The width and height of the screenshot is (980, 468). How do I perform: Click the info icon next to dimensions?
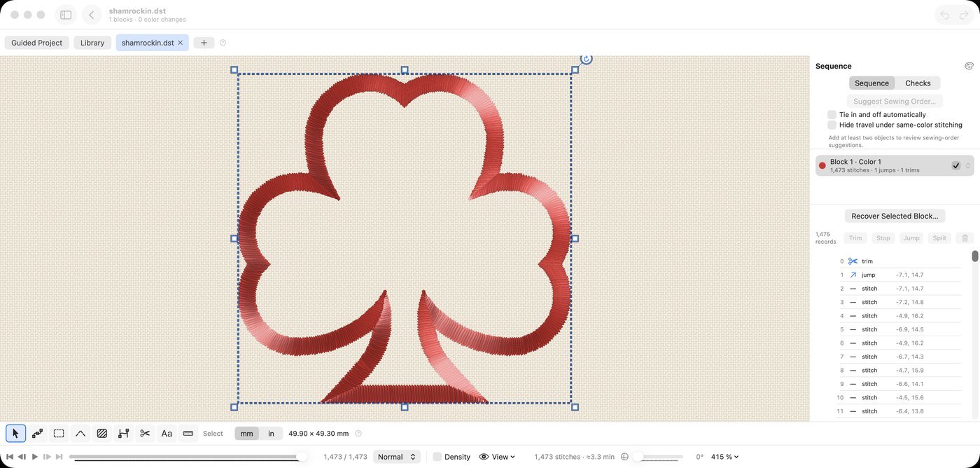tap(358, 434)
